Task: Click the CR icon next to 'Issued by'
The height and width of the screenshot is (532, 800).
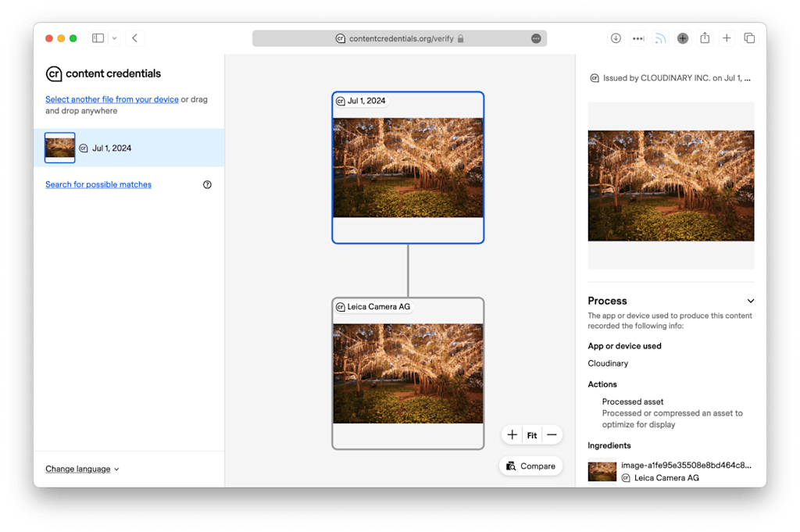Action: coord(595,78)
